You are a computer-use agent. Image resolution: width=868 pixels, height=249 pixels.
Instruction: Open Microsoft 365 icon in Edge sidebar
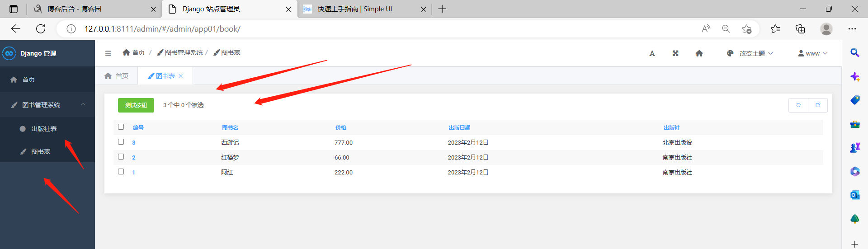[854, 172]
